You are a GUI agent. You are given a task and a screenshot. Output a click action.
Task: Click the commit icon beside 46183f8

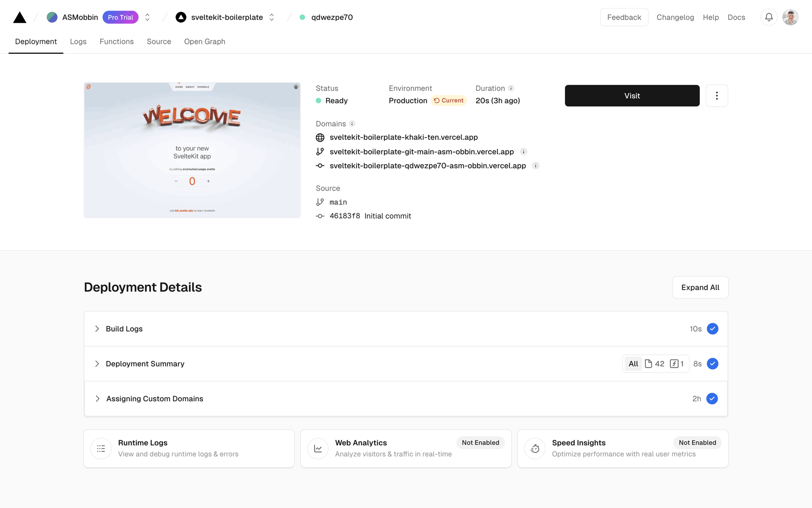320,216
